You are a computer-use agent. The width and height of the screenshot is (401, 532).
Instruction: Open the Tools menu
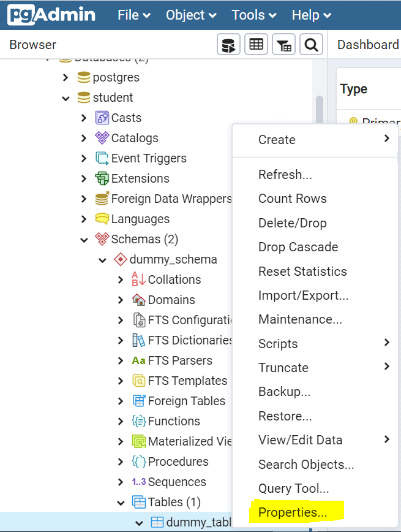pos(253,15)
